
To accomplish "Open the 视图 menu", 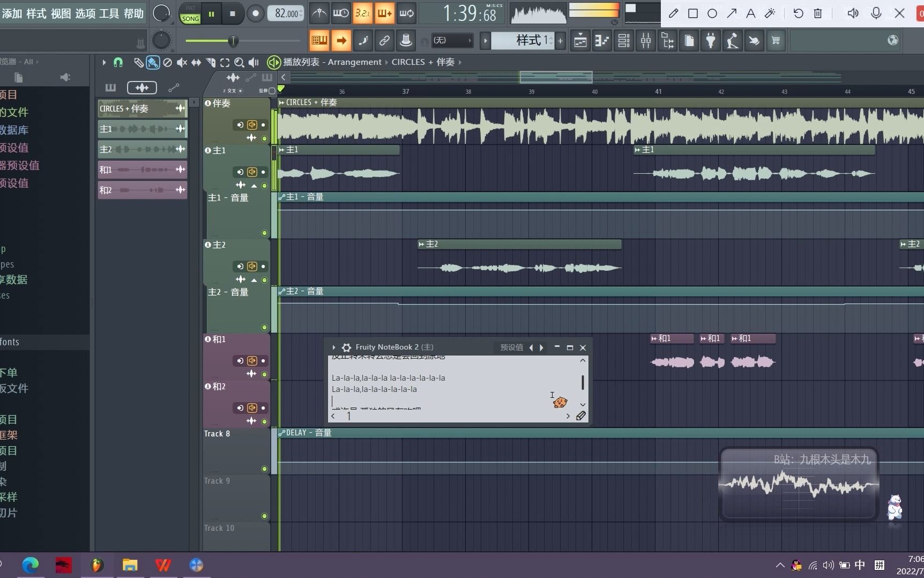I will tap(61, 13).
